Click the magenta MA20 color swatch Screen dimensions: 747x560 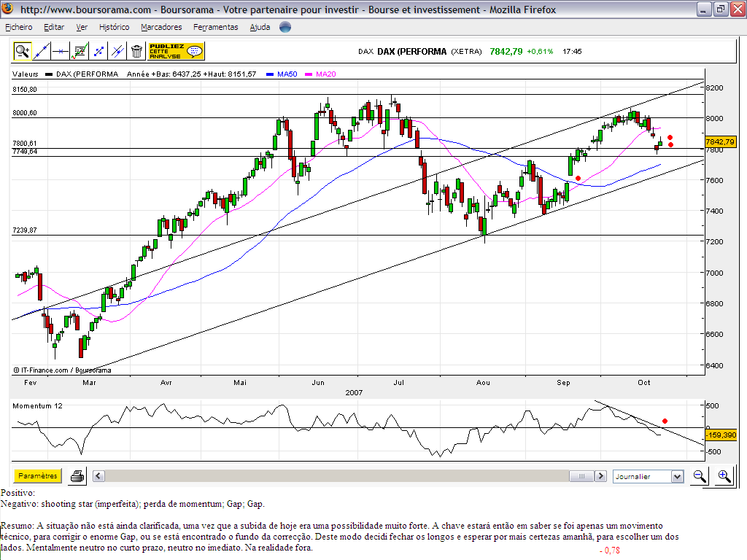point(309,74)
